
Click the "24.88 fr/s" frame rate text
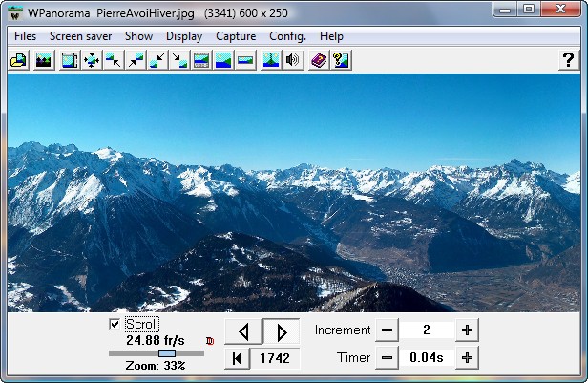pyautogui.click(x=156, y=341)
